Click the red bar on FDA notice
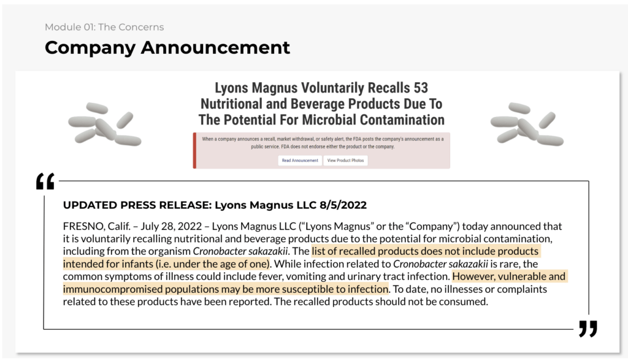628x364 pixels. (194, 150)
